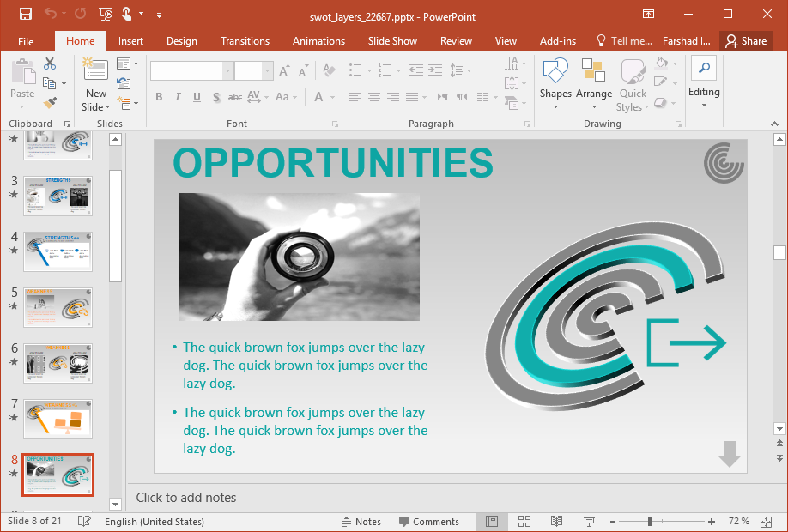Viewport: 788px width, 532px height.
Task: Toggle Normal view button in status bar
Action: tap(491, 522)
